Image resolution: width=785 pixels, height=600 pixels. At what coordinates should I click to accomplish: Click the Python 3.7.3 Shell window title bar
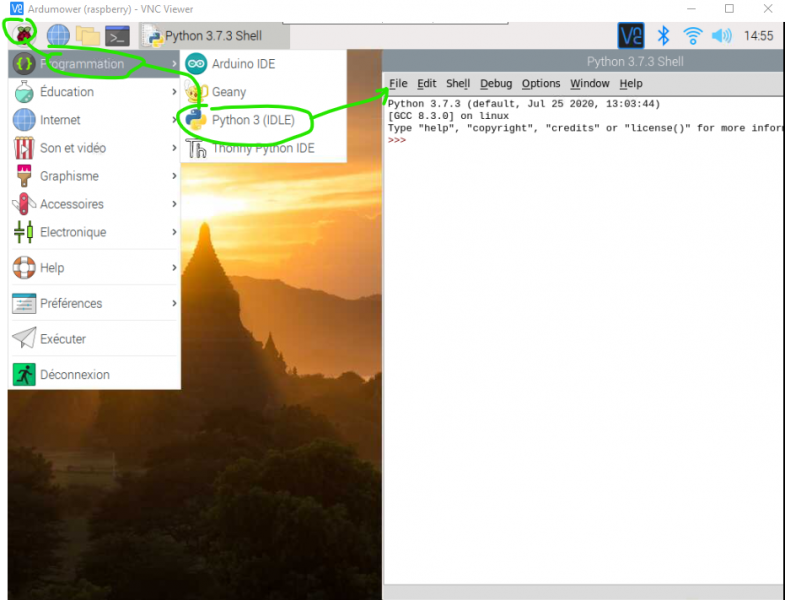point(583,62)
